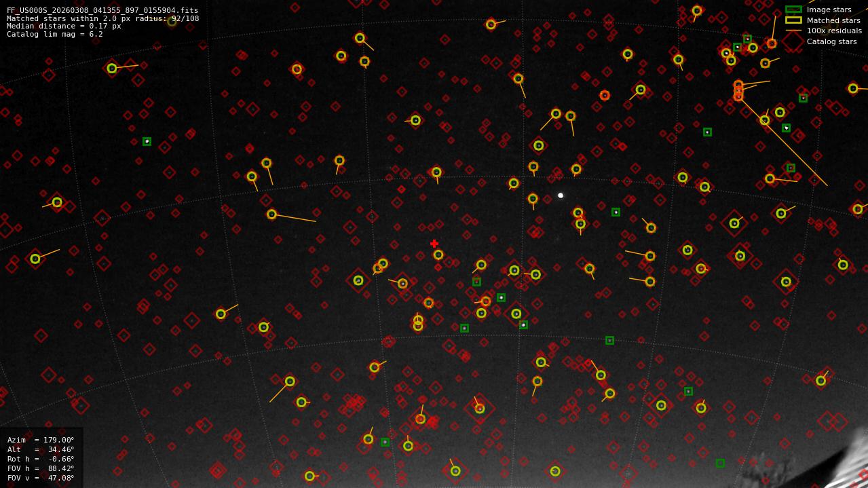
Task: Click the green Image stars legend box
Action: coord(793,10)
